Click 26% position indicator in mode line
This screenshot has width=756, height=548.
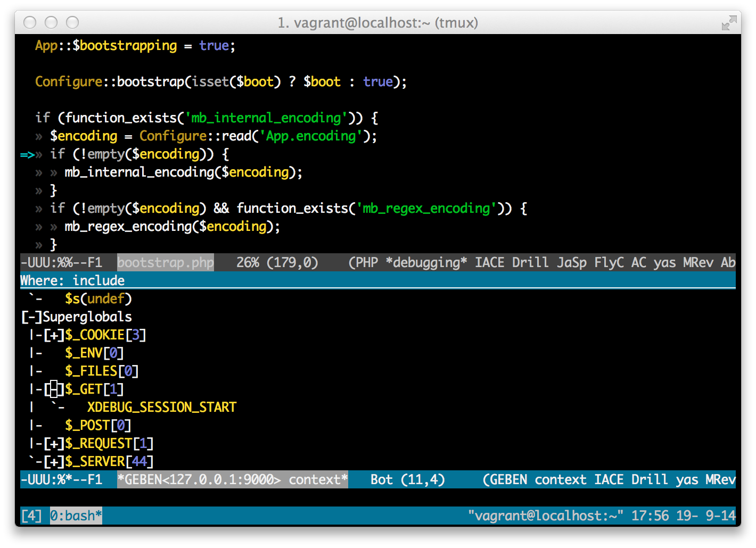coord(248,262)
